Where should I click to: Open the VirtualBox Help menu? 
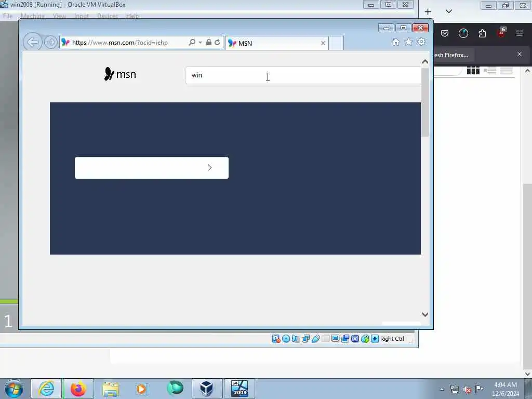point(132,16)
